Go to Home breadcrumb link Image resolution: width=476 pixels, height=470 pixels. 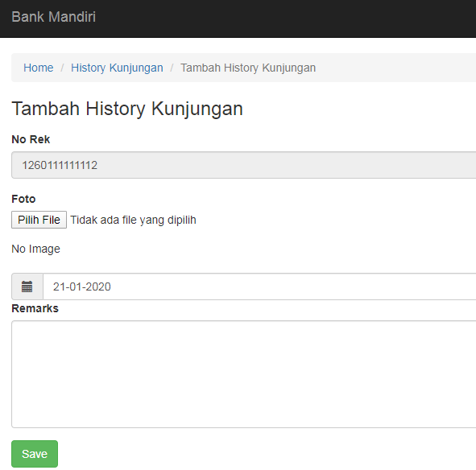[x=38, y=68]
